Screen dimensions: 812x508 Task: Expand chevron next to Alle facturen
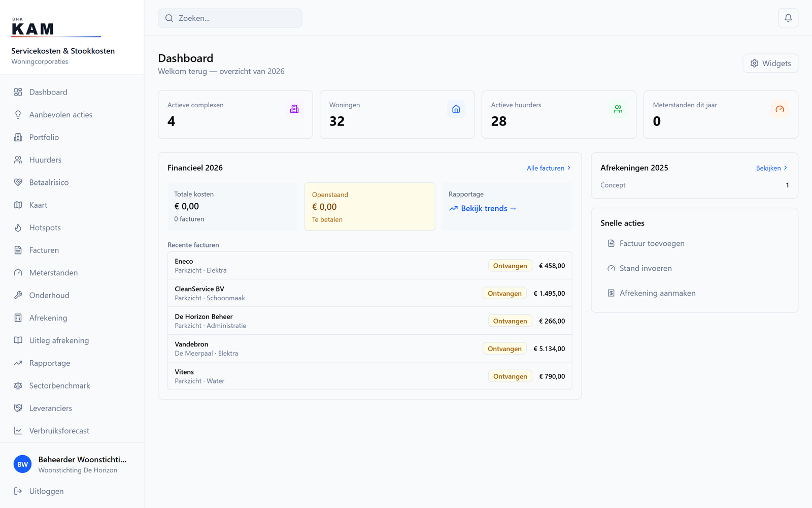pos(569,168)
